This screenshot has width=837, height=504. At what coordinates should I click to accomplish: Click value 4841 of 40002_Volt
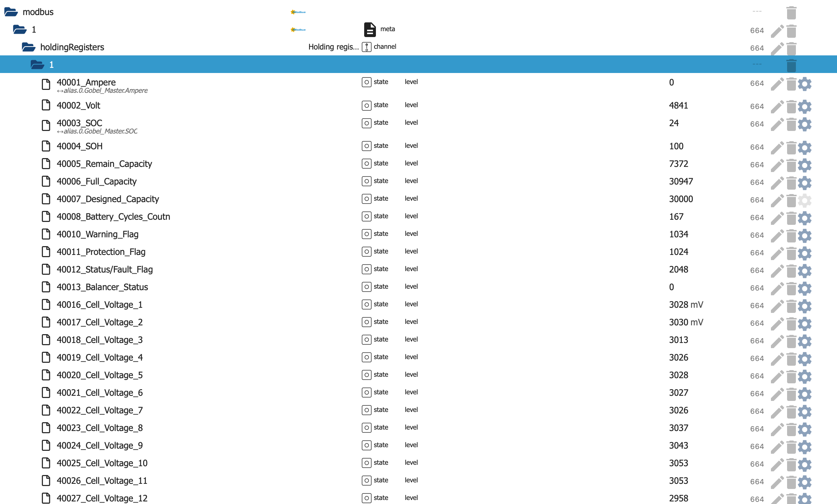(678, 106)
